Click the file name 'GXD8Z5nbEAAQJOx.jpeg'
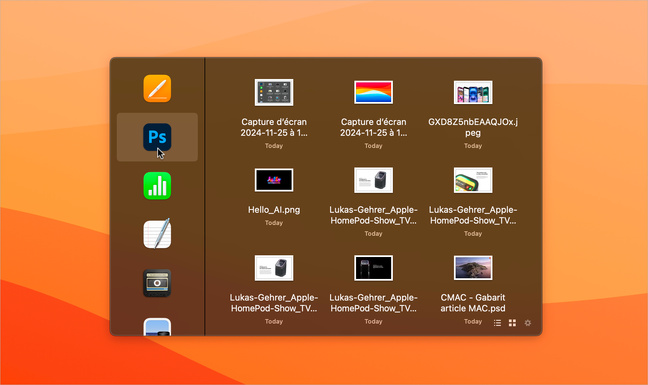648x385 pixels. pyautogui.click(x=473, y=127)
